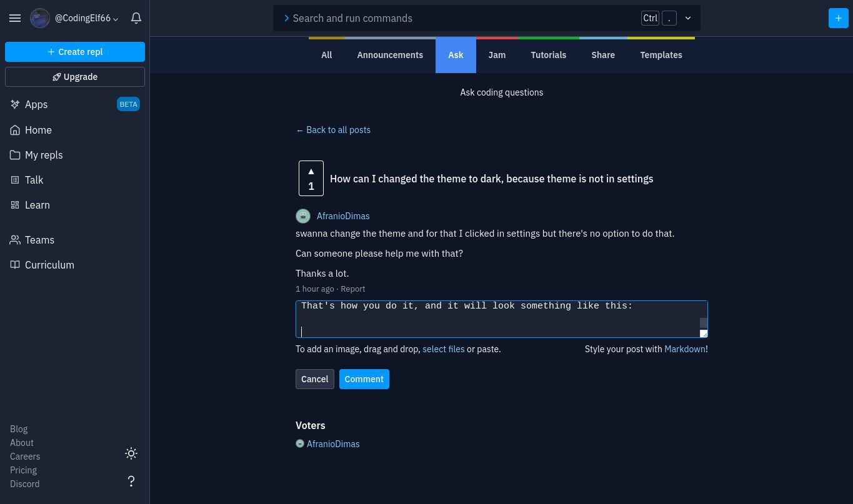
Task: Expand the @CodingElf66 account dropdown
Action: [116, 19]
